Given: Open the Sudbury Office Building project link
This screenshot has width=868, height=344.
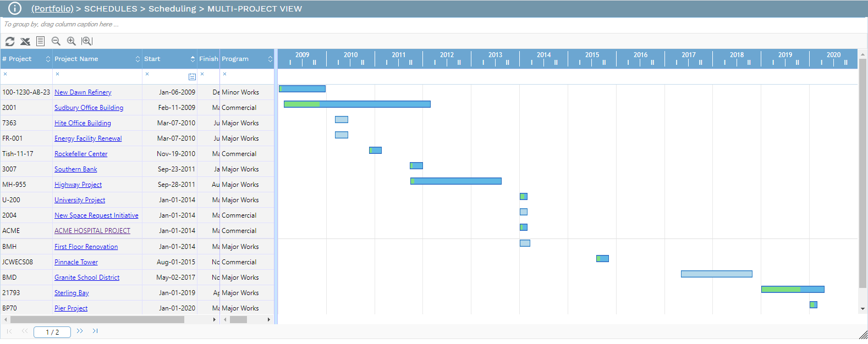Looking at the screenshot, I should click(89, 108).
